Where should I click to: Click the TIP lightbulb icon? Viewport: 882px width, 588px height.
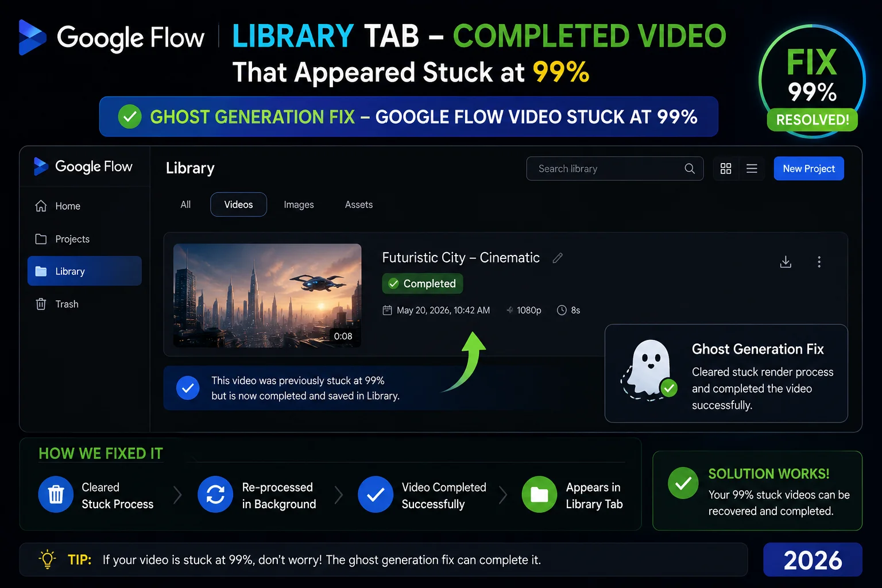click(48, 559)
